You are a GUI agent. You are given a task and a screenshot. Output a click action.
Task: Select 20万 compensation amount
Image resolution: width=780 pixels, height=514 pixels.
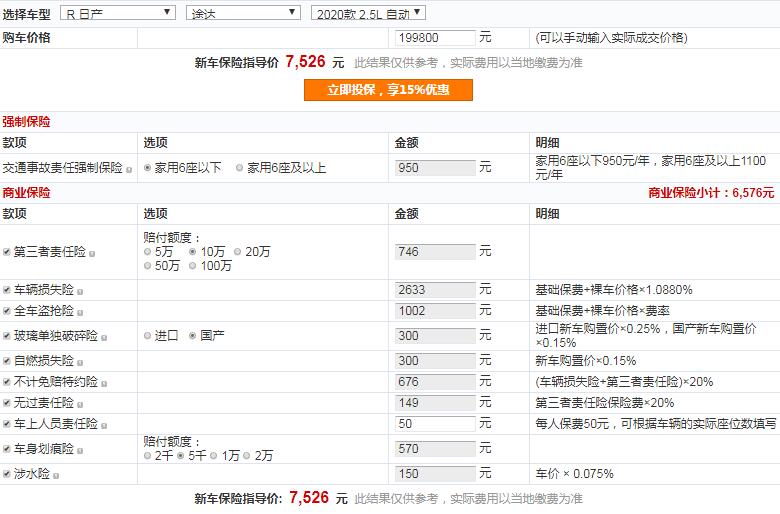(237, 252)
